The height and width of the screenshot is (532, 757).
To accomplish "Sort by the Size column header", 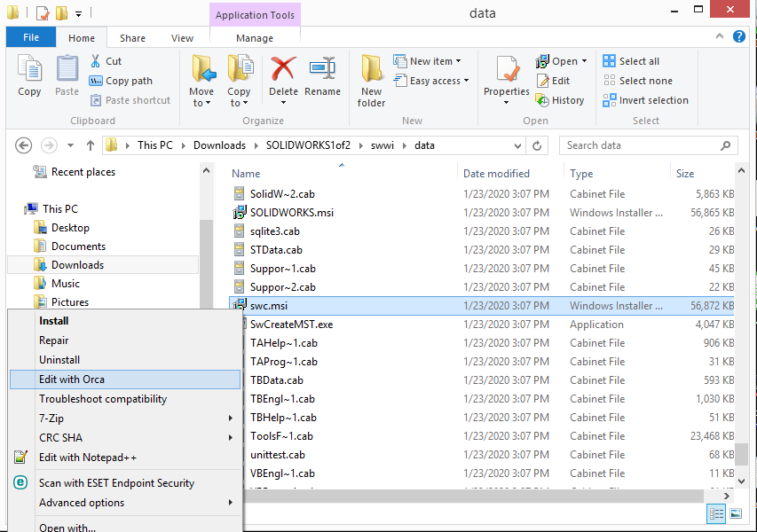I will pyautogui.click(x=685, y=174).
